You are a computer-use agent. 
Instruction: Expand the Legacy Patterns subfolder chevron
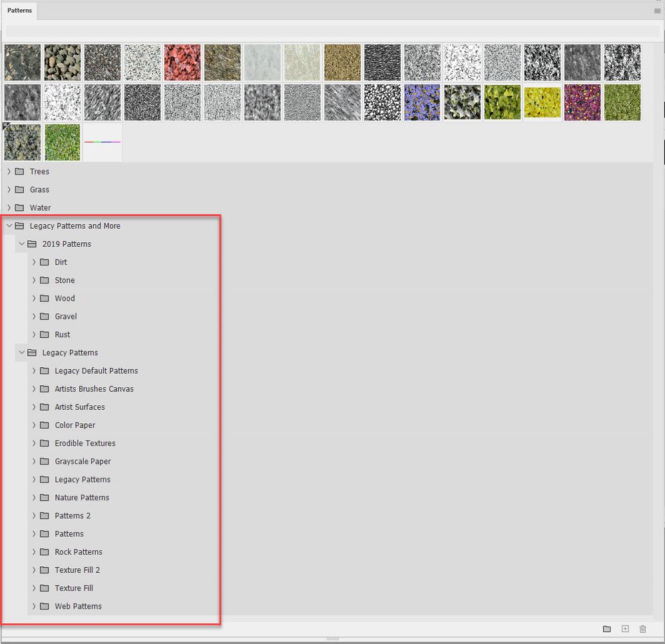pos(34,480)
